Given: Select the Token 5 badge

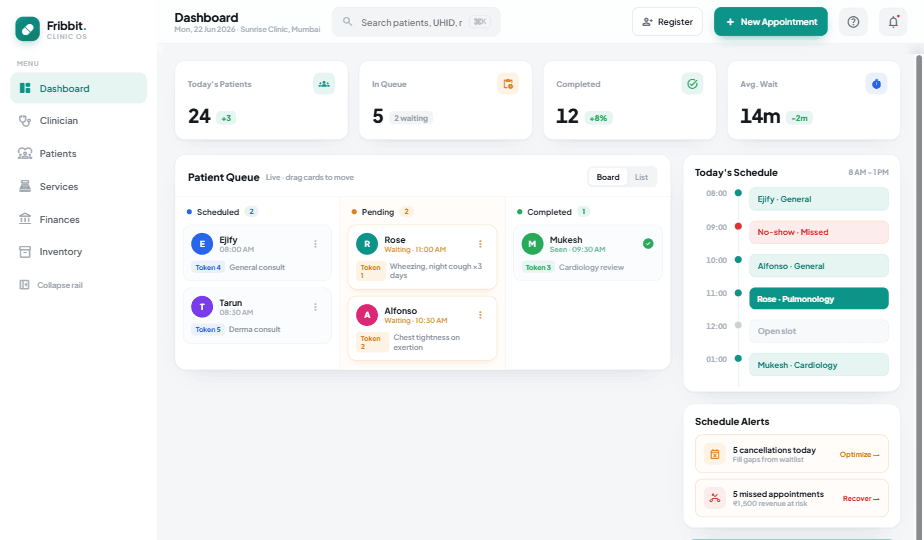Looking at the screenshot, I should point(208,330).
